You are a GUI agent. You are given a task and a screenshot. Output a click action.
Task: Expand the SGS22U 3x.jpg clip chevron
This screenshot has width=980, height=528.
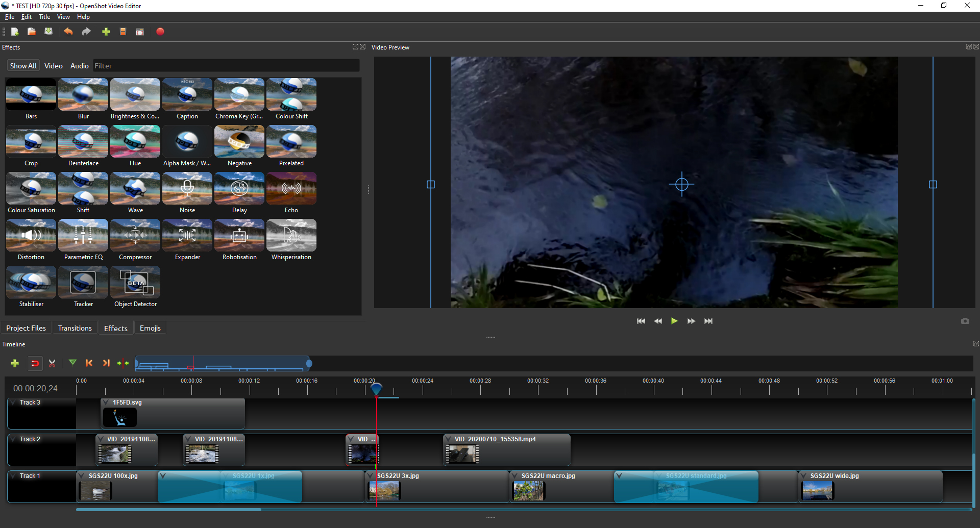point(371,475)
